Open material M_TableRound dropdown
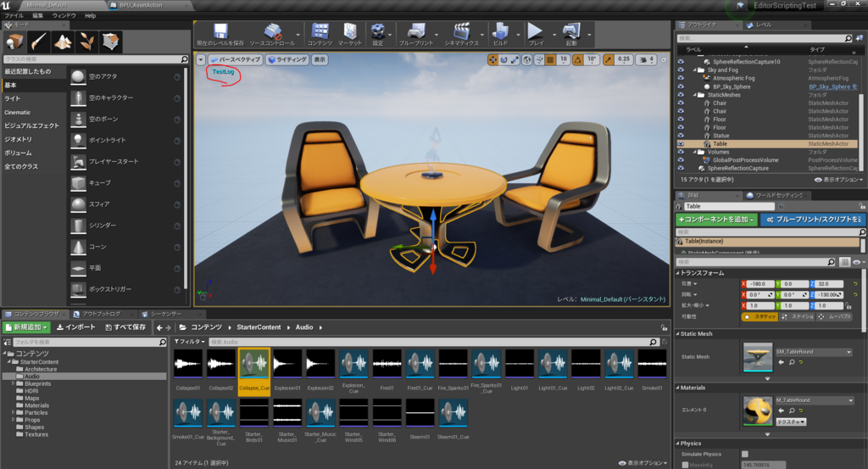Screen dimensions: 868x469 (x=814, y=400)
